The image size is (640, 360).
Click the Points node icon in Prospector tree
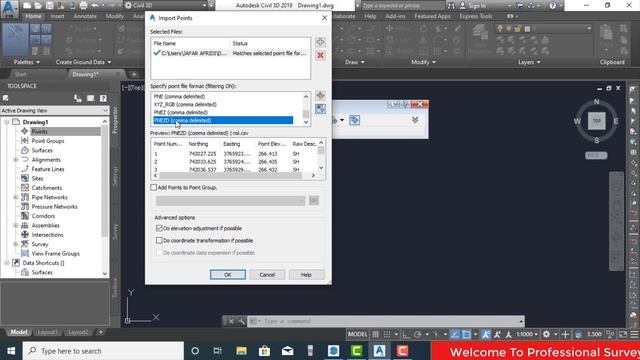point(24,131)
